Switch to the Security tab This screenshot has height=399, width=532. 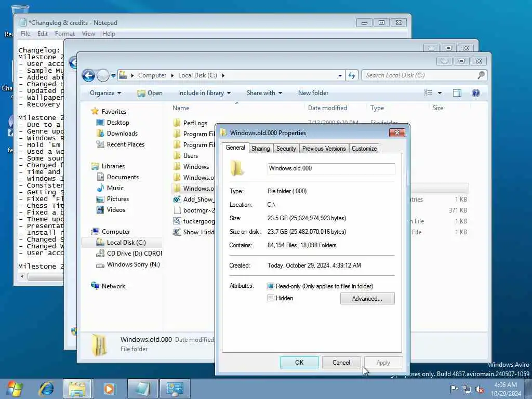pos(286,149)
